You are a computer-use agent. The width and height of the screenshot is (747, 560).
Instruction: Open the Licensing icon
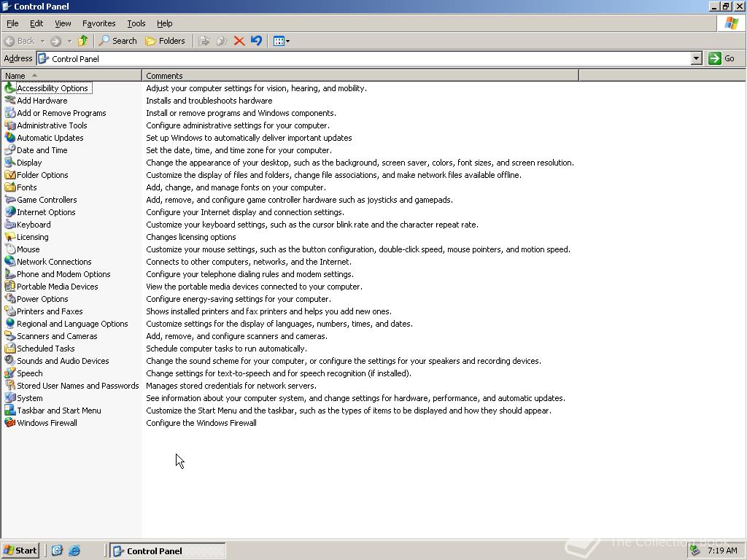(9, 237)
